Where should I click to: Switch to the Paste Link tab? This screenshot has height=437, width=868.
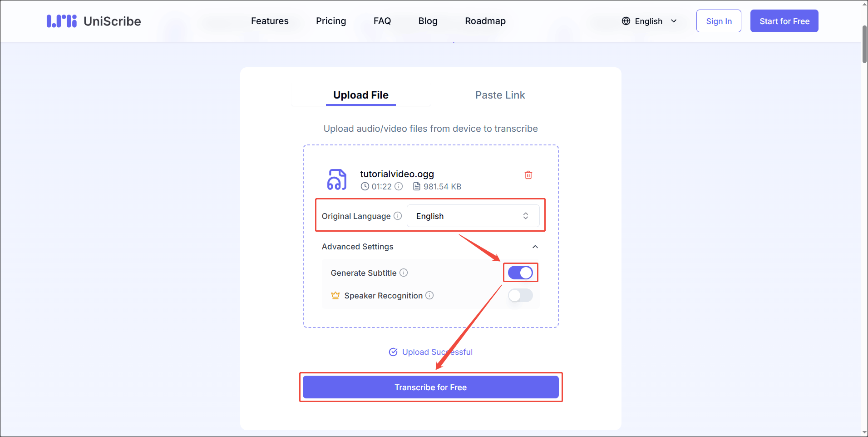(500, 95)
